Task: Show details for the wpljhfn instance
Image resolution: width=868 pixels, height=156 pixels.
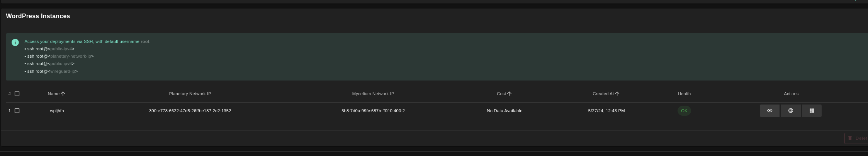Action: click(x=769, y=111)
